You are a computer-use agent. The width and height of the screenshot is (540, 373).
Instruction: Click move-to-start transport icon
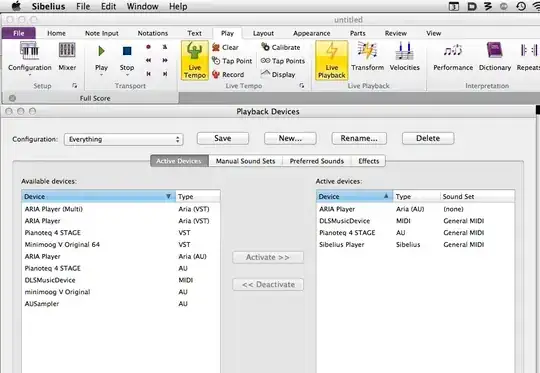(x=148, y=74)
